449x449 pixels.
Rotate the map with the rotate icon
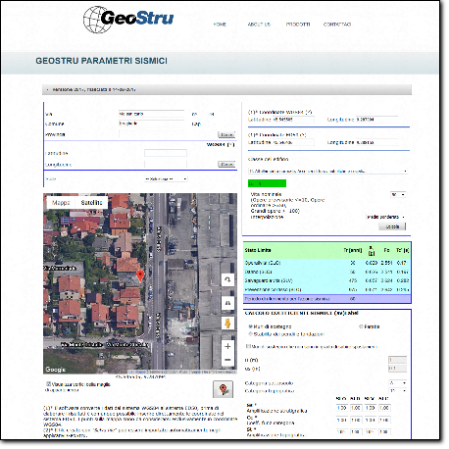228,280
